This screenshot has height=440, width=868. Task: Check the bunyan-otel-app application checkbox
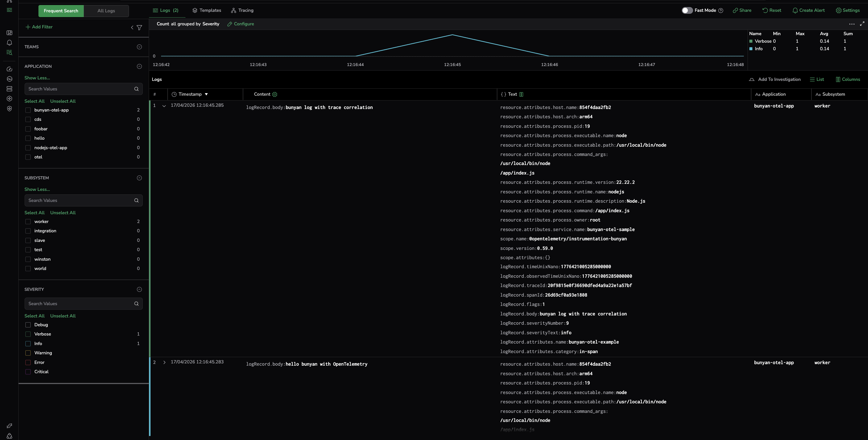pyautogui.click(x=28, y=110)
